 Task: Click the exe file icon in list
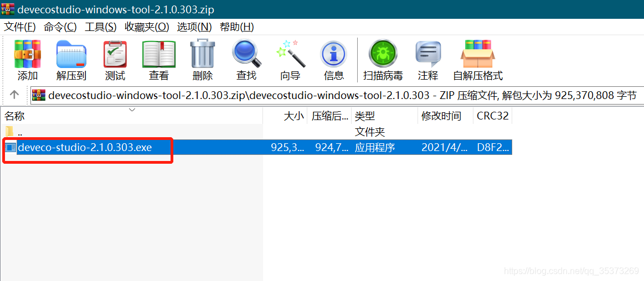[11, 147]
